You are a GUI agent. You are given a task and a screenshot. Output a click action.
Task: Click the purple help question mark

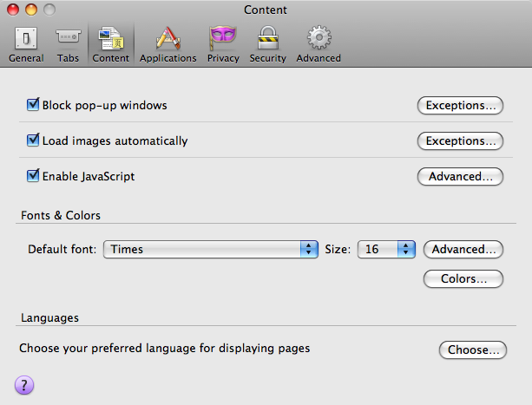[24, 386]
